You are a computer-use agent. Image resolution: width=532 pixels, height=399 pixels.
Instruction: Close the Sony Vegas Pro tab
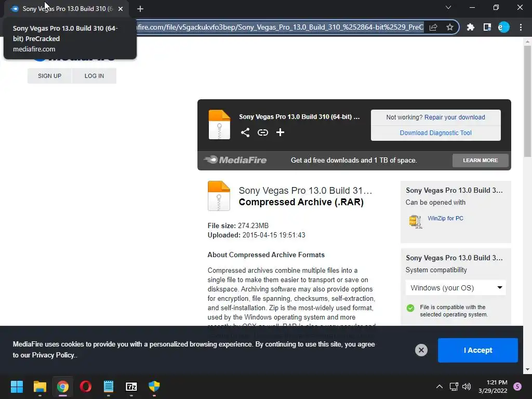click(121, 9)
